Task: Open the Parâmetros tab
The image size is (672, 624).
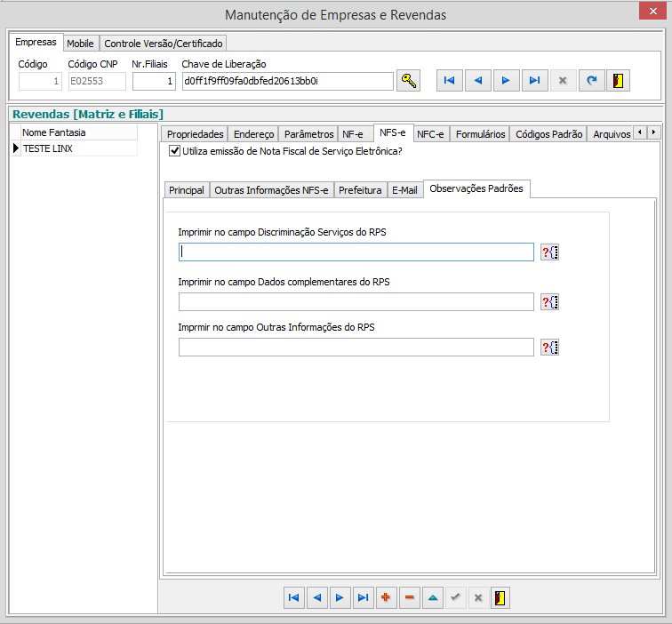Action: pyautogui.click(x=308, y=134)
